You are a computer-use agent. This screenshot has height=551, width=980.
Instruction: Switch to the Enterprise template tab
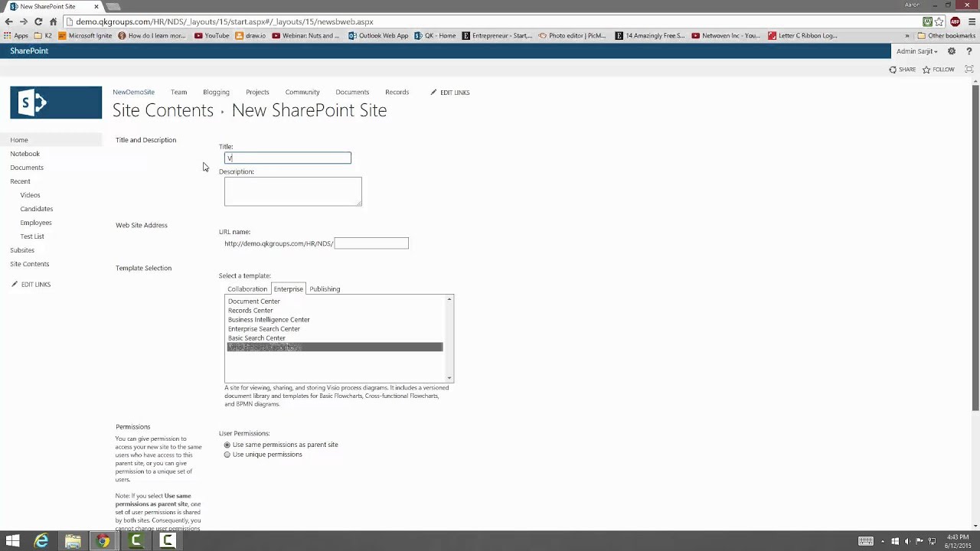[x=289, y=289]
